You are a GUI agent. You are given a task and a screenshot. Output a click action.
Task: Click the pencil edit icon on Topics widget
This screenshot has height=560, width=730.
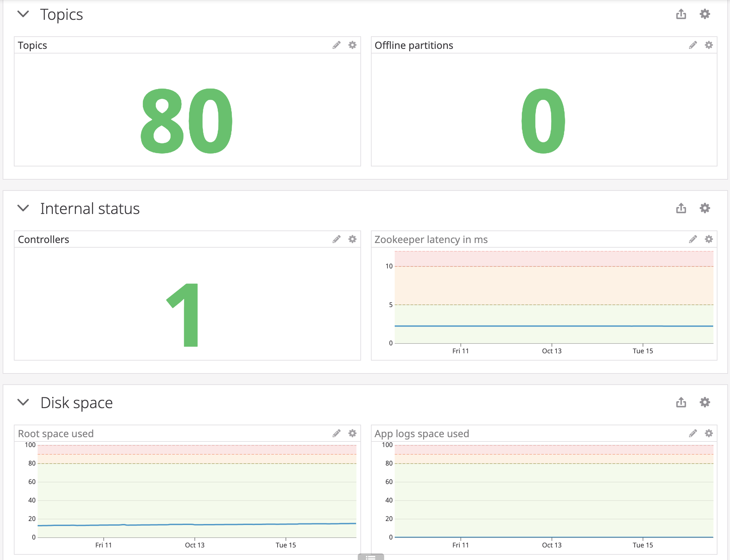click(337, 45)
